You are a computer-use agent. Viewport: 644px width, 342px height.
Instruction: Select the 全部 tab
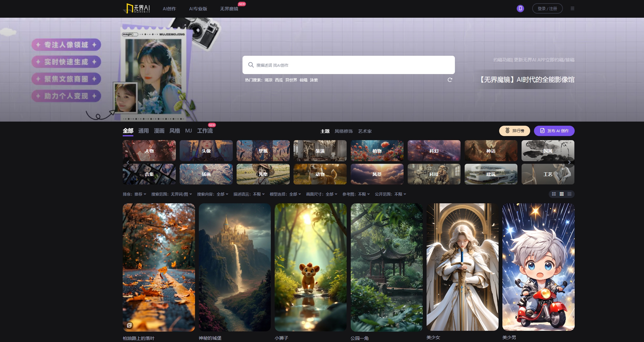[128, 131]
